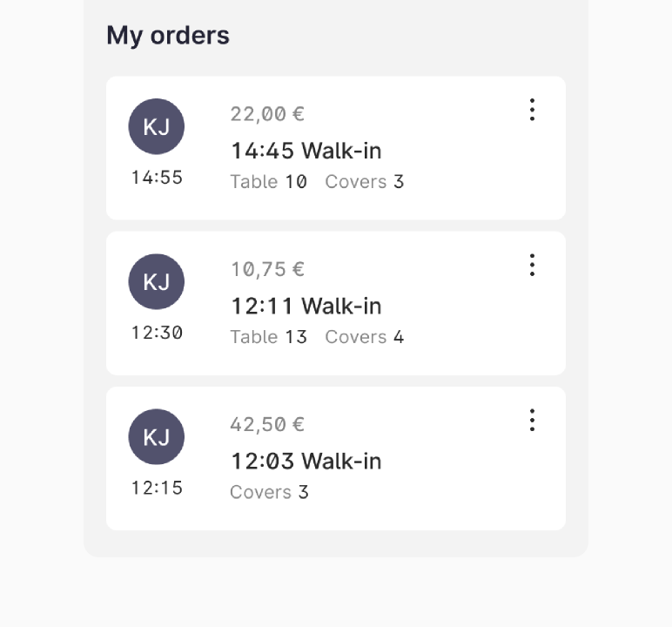Open three-dot menu for 10,75 € order
Viewport: 672px width, 627px height.
(532, 265)
